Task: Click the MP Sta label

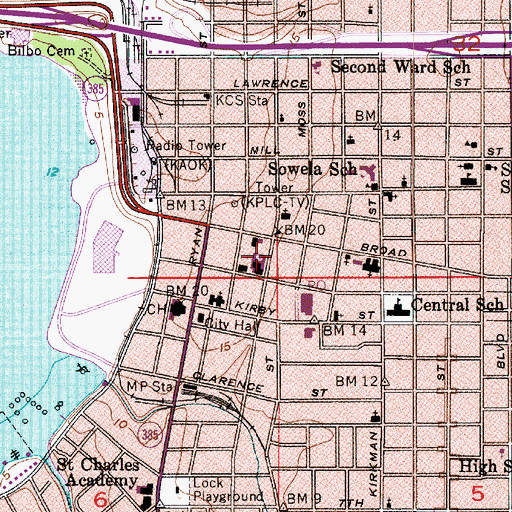Action: pos(150,386)
